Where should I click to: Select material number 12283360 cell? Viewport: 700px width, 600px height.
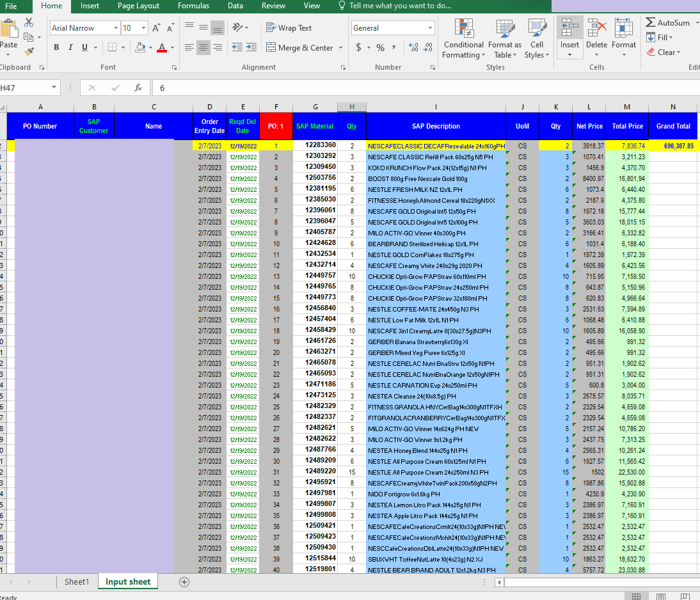(x=315, y=145)
